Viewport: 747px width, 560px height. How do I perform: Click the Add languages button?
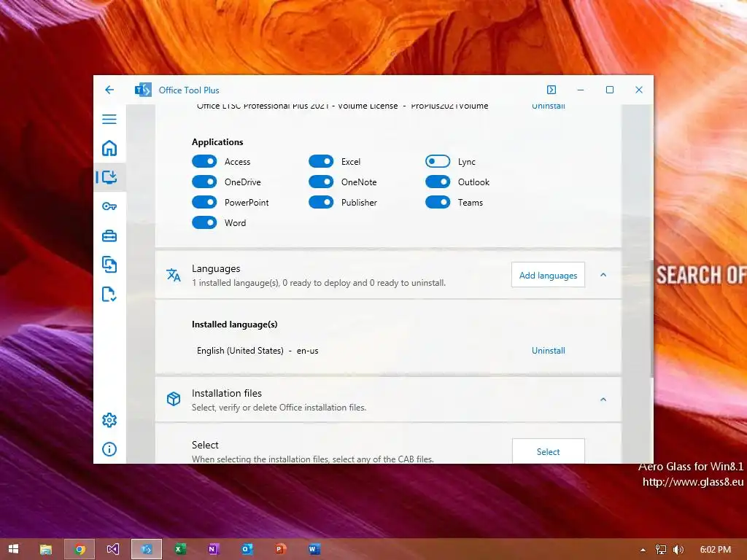click(x=548, y=275)
